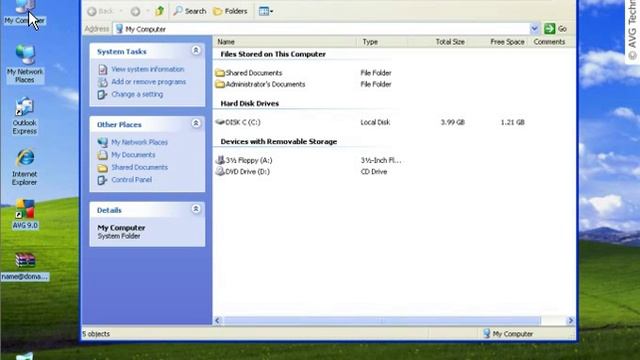
Task: Select the Outlook Express desktop icon
Action: pyautogui.click(x=24, y=116)
